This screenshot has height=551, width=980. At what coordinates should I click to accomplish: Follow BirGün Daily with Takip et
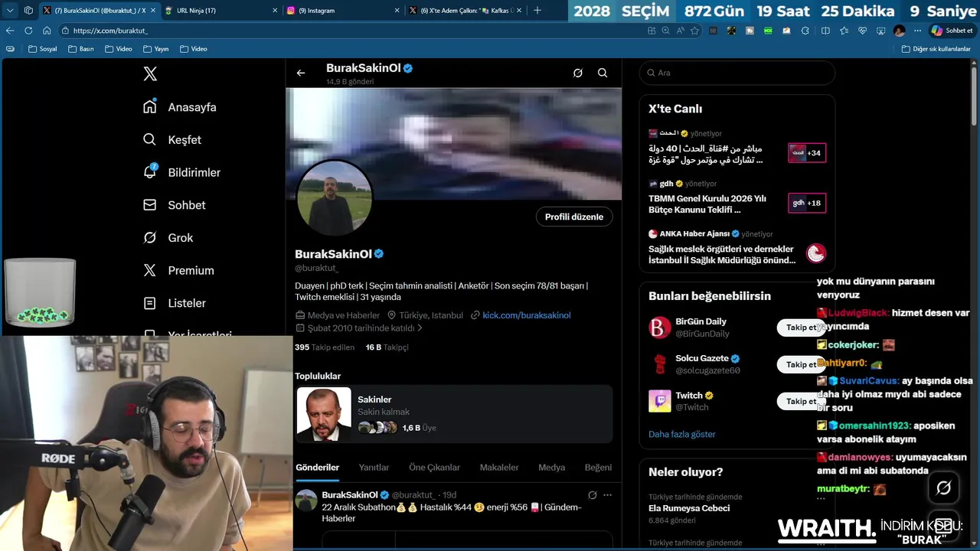(801, 328)
